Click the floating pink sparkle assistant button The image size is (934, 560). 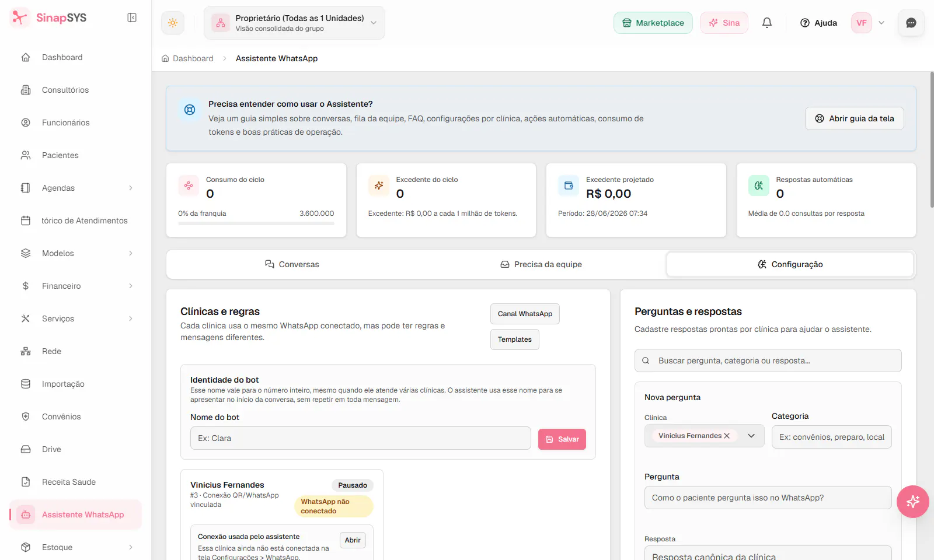pos(912,502)
